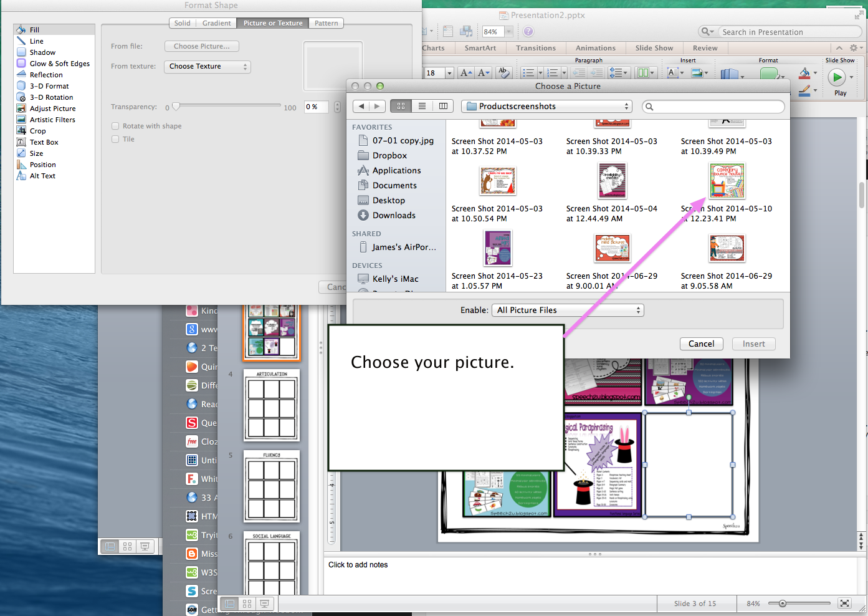The height and width of the screenshot is (616, 868).
Task: Select Fill in the Format Shape list
Action: (x=54, y=29)
